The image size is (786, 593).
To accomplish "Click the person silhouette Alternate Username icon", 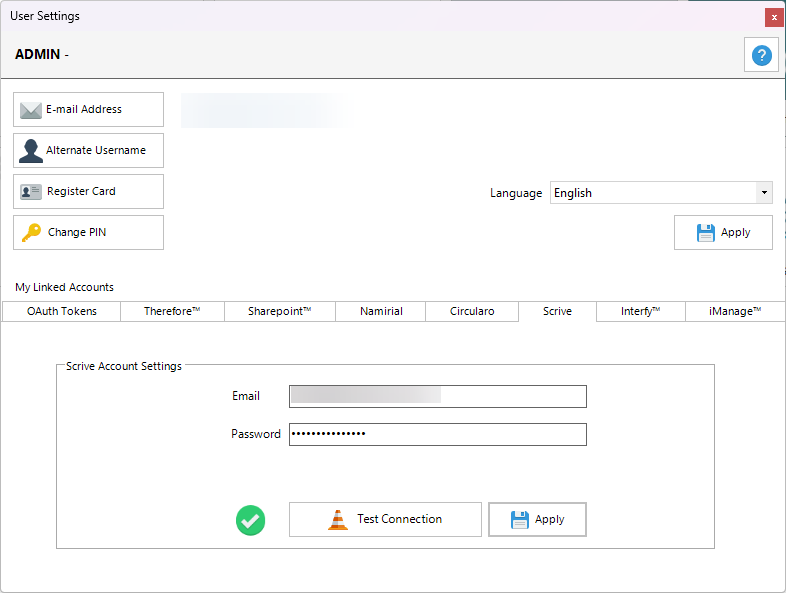I will 31,151.
